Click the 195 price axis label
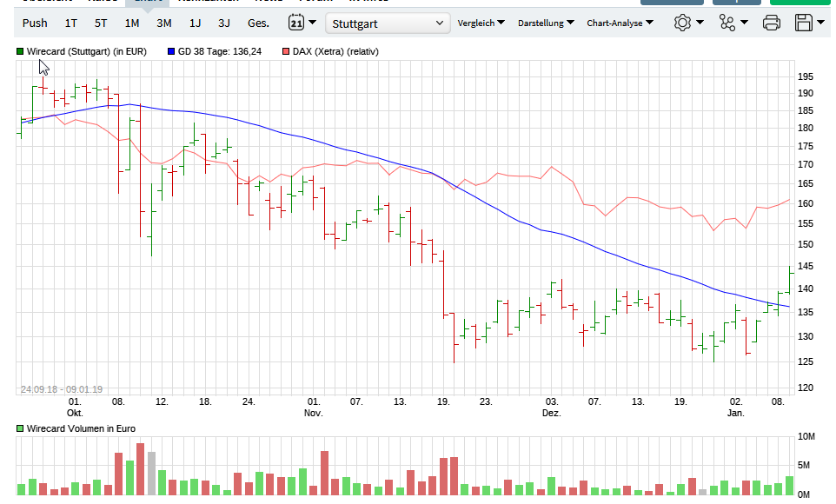Viewport: 836px width, 504px height. click(x=806, y=76)
